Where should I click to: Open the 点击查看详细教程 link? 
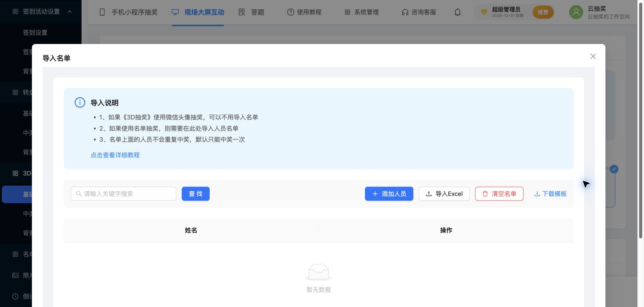(115, 155)
